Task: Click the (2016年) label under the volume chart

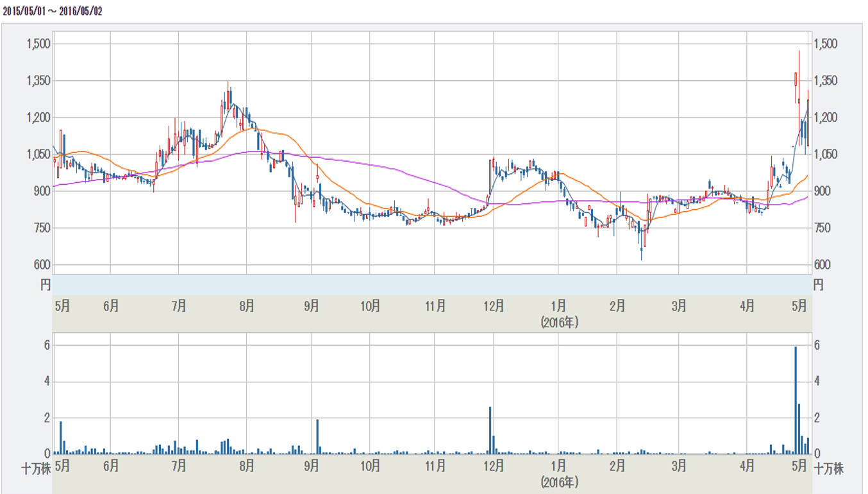Action: click(x=559, y=481)
